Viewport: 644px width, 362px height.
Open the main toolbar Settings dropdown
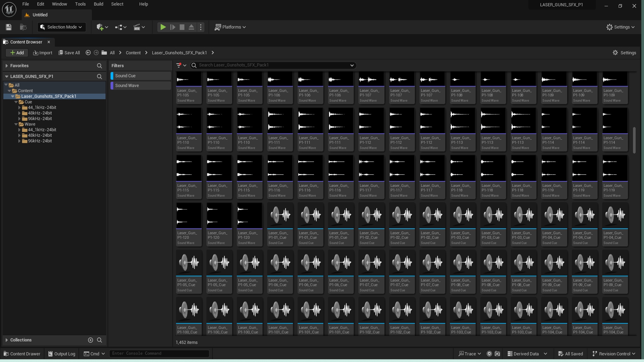click(x=621, y=27)
